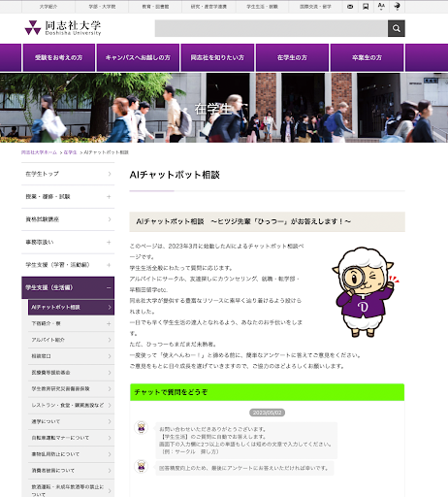Image resolution: width=448 pixels, height=497 pixels.
Task: Open 相談窓口 in the sidebar
Action: pyautogui.click(x=71, y=356)
